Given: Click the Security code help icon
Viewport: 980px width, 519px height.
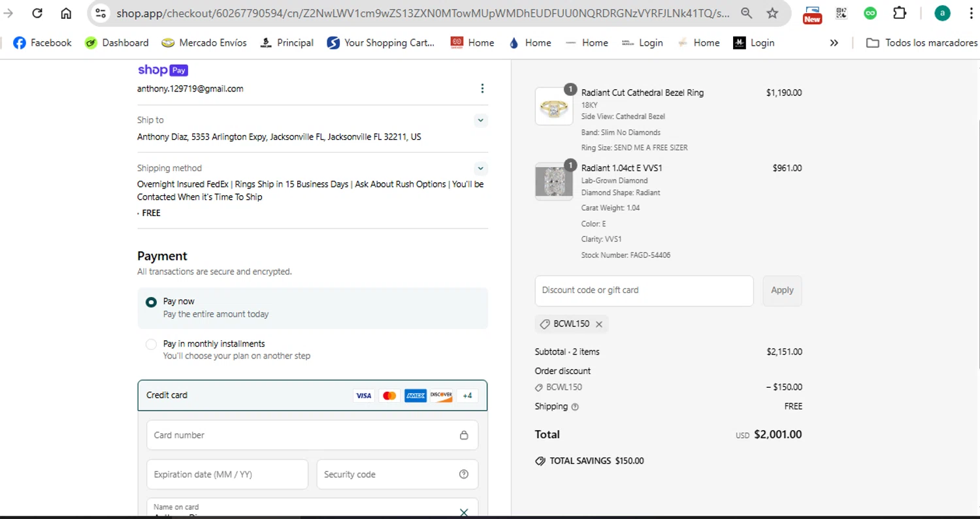Looking at the screenshot, I should tap(464, 474).
